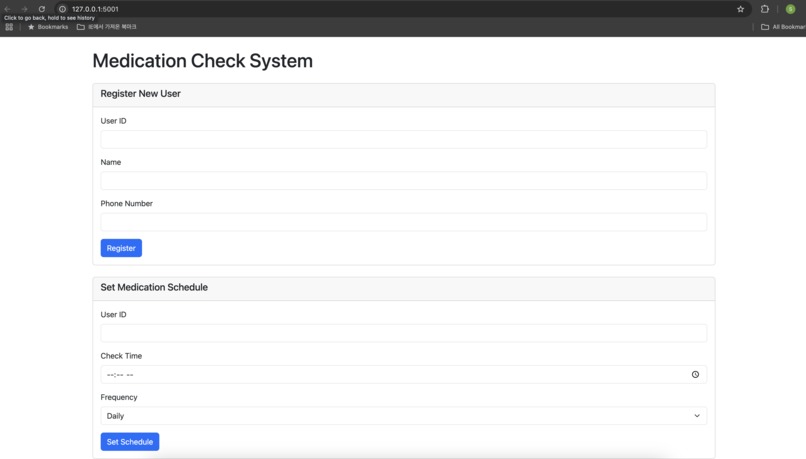The width and height of the screenshot is (806, 459).
Task: Open the time picker clock icon
Action: coord(695,374)
